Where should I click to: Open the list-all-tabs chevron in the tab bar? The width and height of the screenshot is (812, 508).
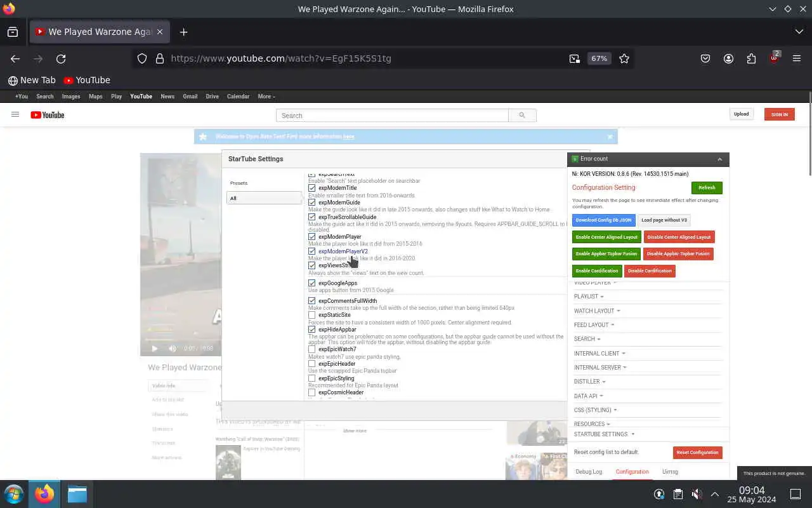point(799,32)
